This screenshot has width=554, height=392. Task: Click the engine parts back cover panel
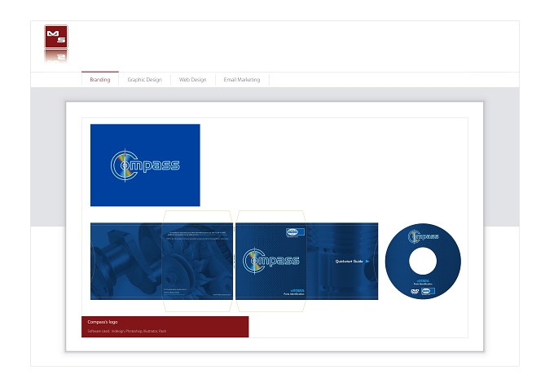click(161, 262)
